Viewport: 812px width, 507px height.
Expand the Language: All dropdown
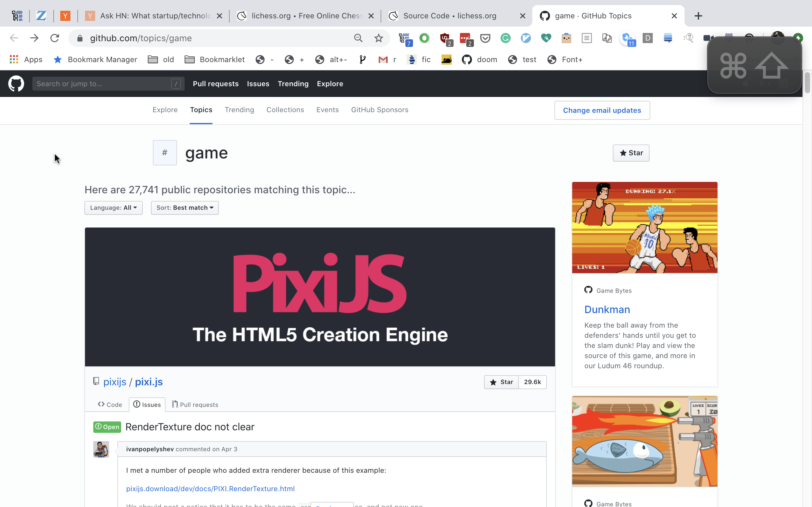[114, 208]
